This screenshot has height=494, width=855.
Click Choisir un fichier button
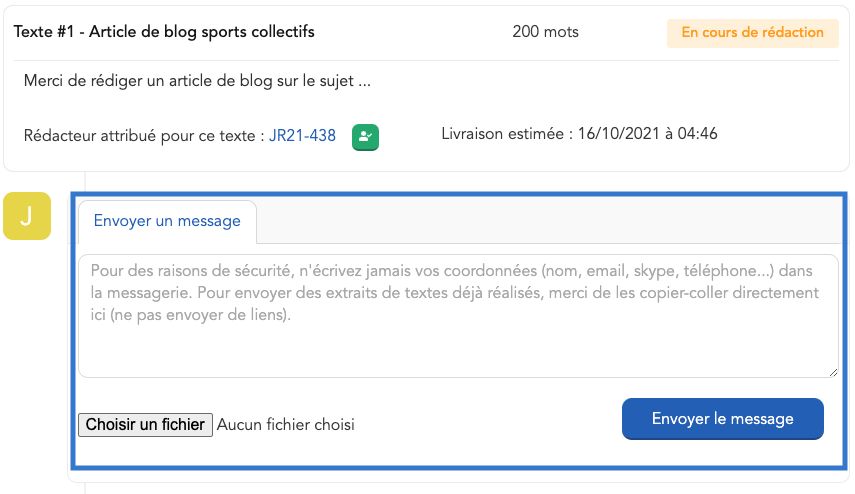[x=145, y=425]
